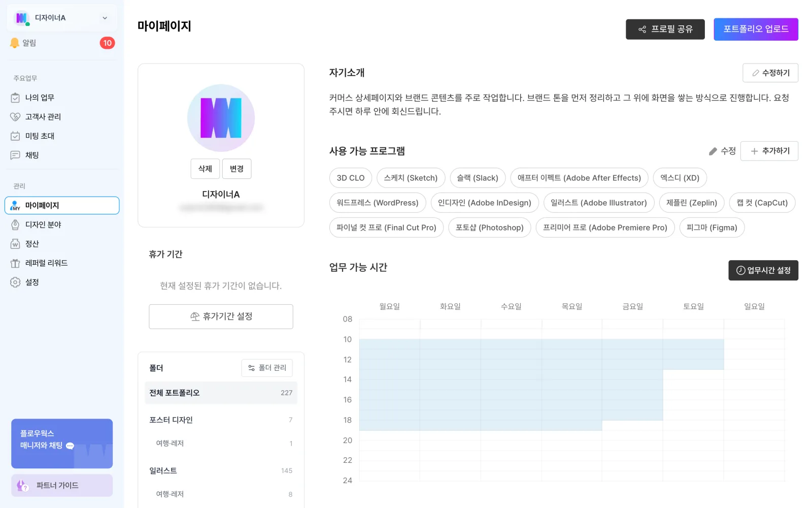Image resolution: width=812 pixels, height=508 pixels.
Task: Click 추가하기 to add a program
Action: [769, 151]
